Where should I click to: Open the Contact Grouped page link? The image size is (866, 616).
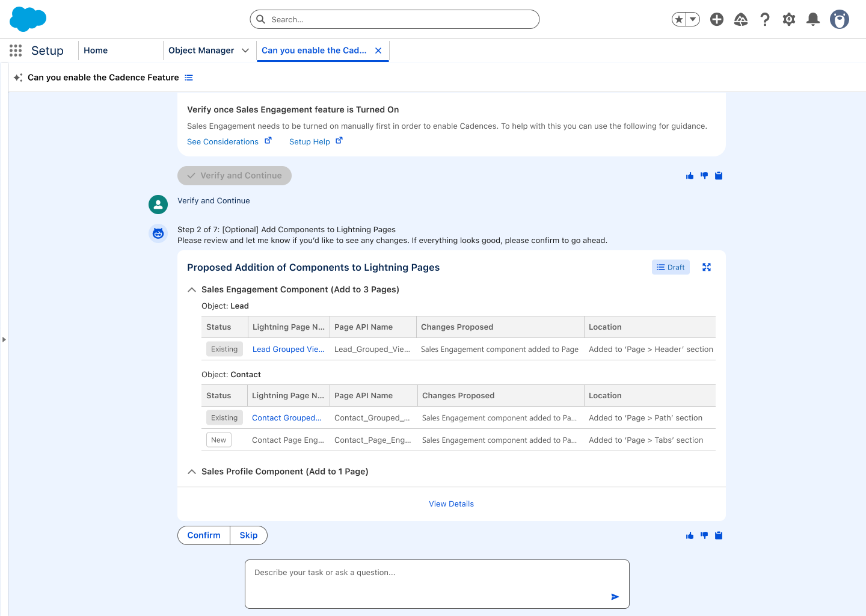(x=287, y=418)
